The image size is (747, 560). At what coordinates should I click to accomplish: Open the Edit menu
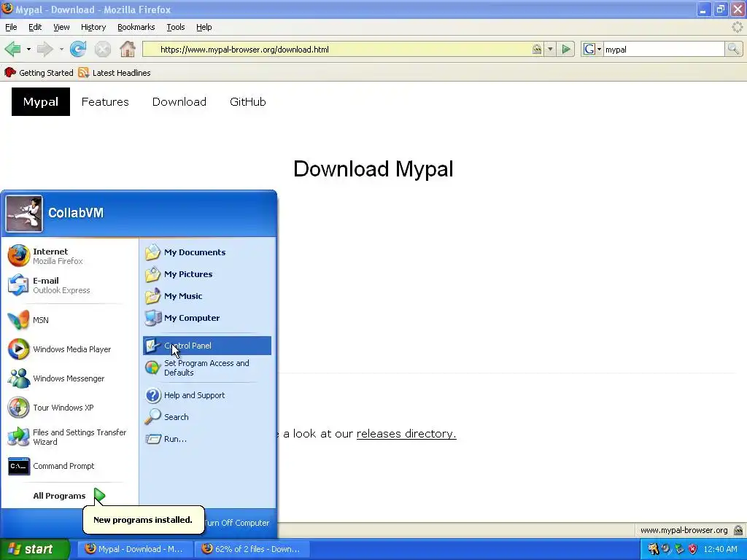click(35, 27)
